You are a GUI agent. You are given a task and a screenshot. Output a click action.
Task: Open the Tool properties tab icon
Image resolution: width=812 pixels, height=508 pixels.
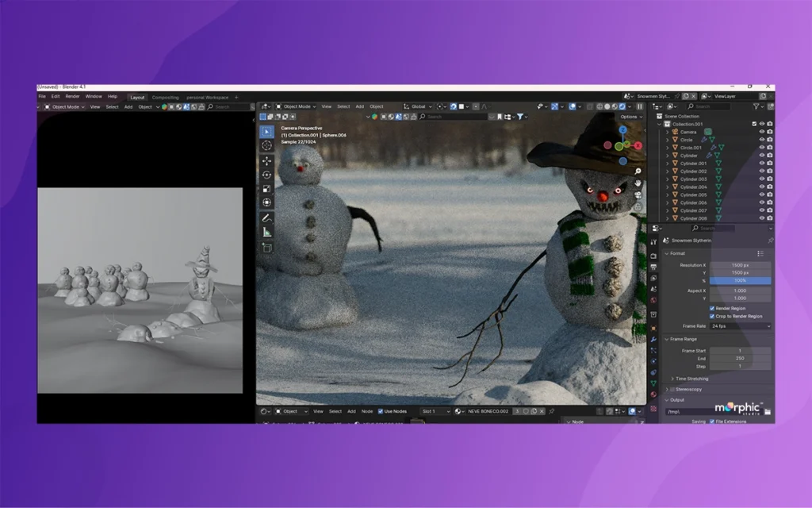(x=653, y=242)
